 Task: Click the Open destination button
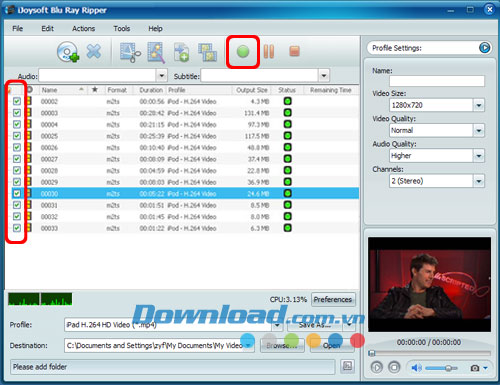pyautogui.click(x=332, y=346)
